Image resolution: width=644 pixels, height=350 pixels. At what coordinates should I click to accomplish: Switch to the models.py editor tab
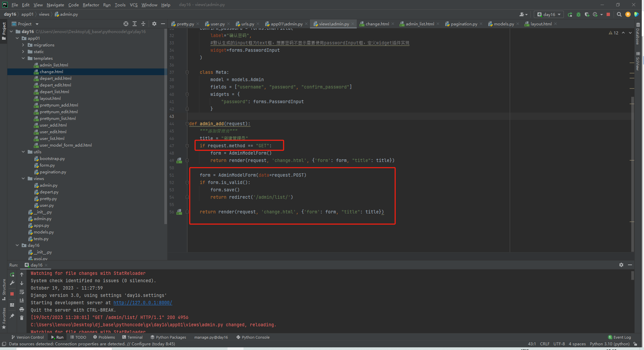[503, 24]
